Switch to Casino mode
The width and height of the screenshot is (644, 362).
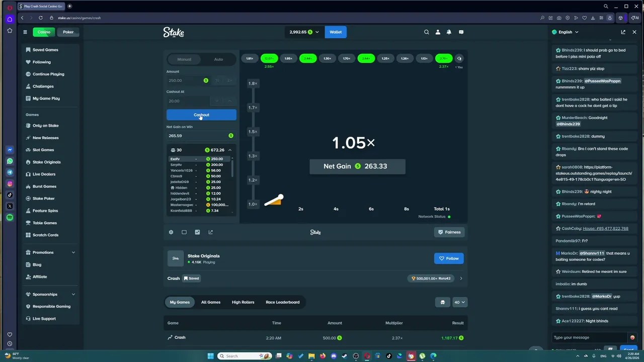tap(44, 32)
